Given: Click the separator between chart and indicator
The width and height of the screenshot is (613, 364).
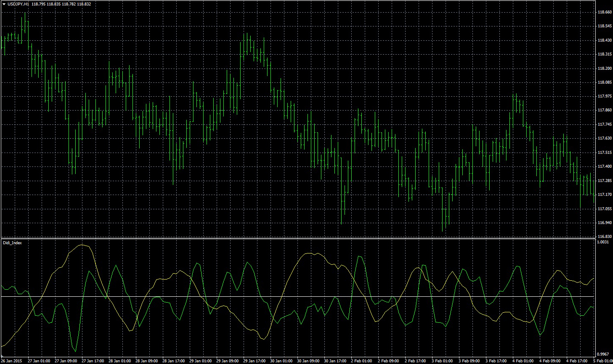Looking at the screenshot, I should pyautogui.click(x=295, y=239).
